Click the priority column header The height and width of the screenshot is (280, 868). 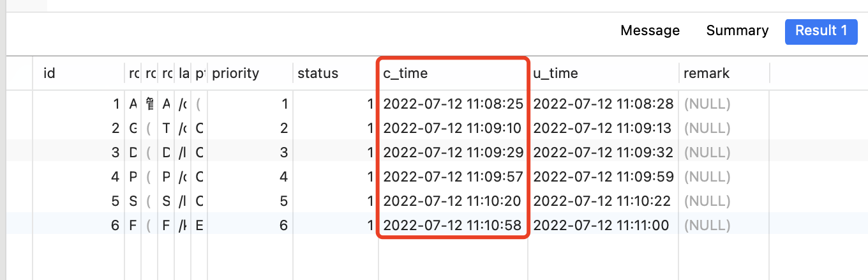[236, 74]
